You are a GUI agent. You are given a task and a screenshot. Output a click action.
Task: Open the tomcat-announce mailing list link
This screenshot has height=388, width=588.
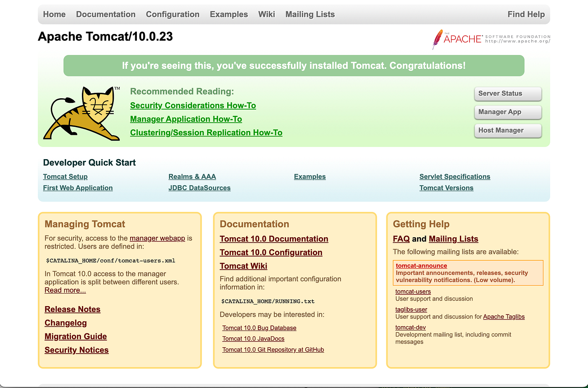click(x=421, y=266)
